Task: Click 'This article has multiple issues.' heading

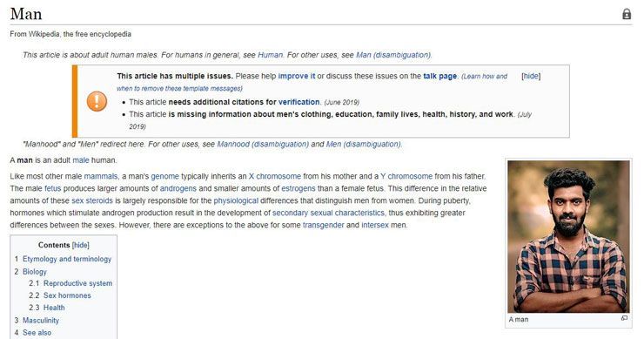Action: pyautogui.click(x=175, y=76)
